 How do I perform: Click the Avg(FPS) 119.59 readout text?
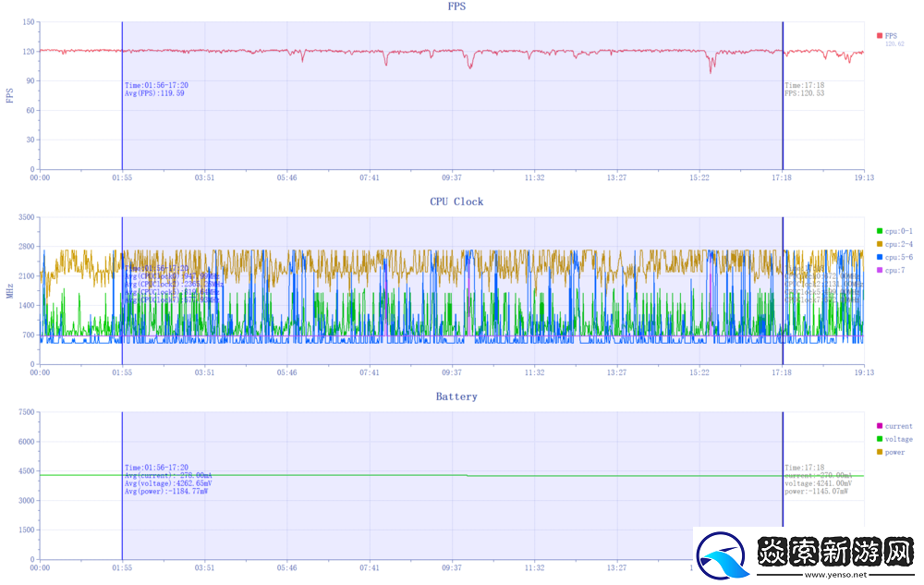(154, 93)
